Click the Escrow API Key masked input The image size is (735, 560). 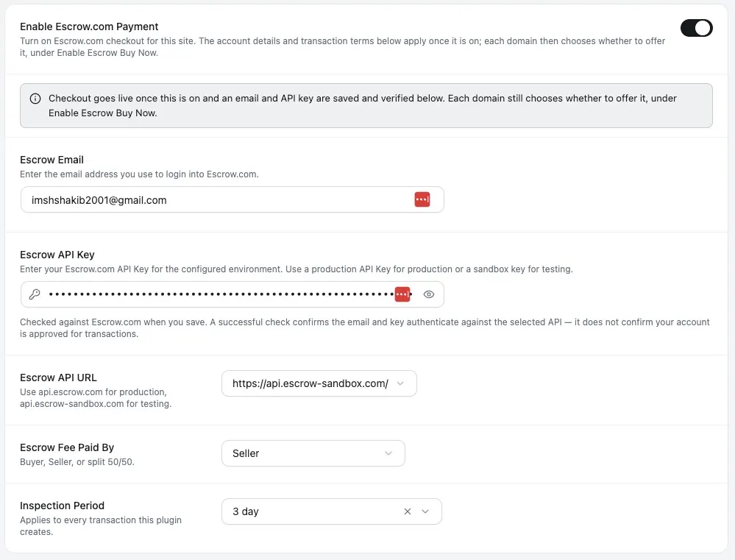pos(232,294)
